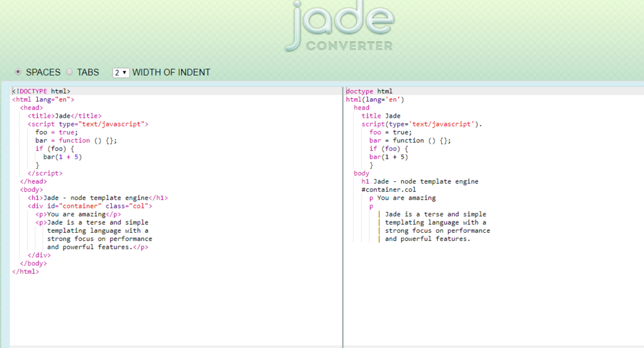The width and height of the screenshot is (644, 348).
Task: Select the SPACES radio button
Action: (18, 72)
